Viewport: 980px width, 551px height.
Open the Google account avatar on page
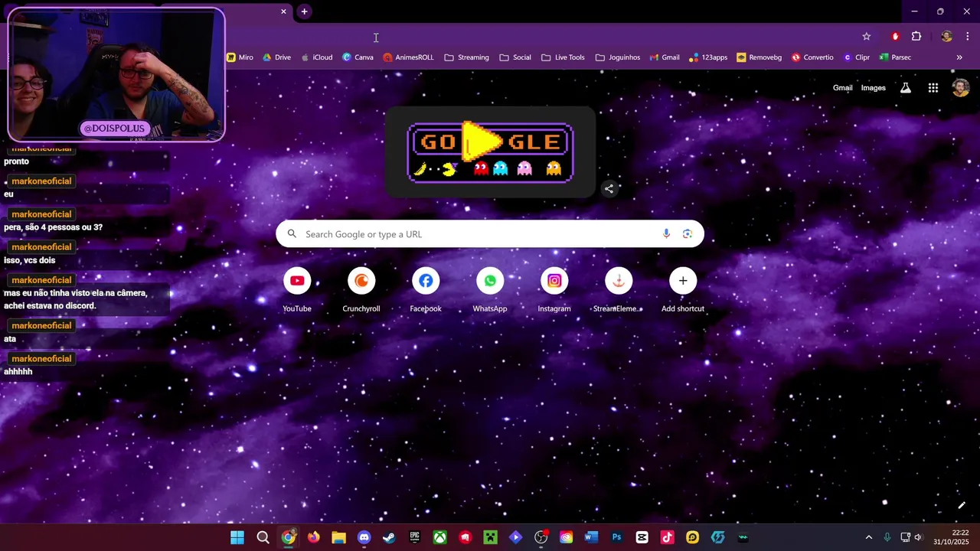point(961,88)
